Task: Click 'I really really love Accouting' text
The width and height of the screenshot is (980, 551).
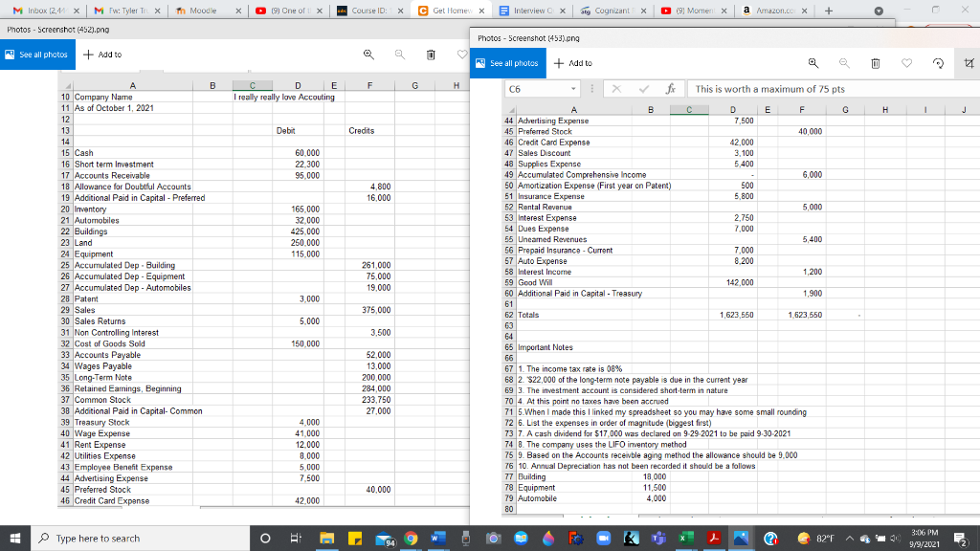Action: pos(284,97)
